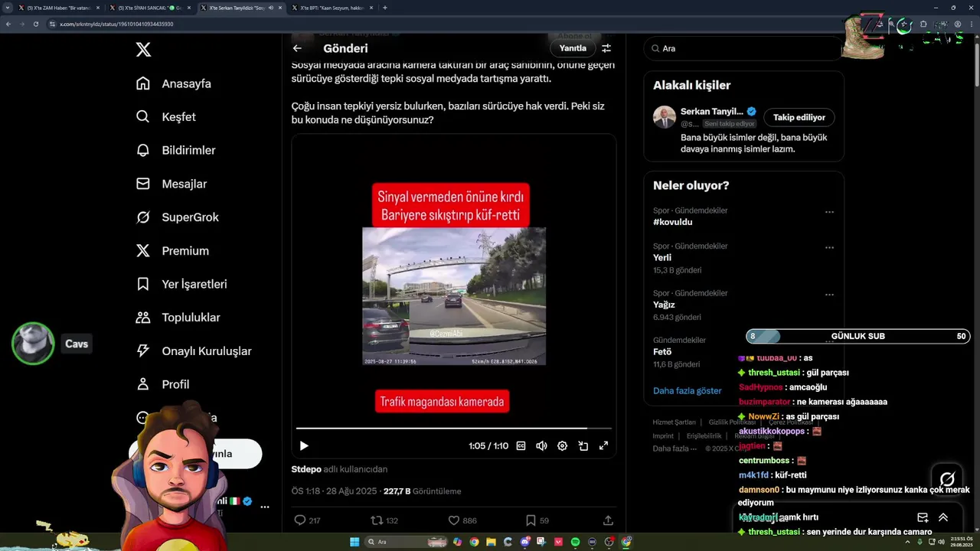Open Windows Start menu
This screenshot has width=980, height=551.
[x=354, y=542]
